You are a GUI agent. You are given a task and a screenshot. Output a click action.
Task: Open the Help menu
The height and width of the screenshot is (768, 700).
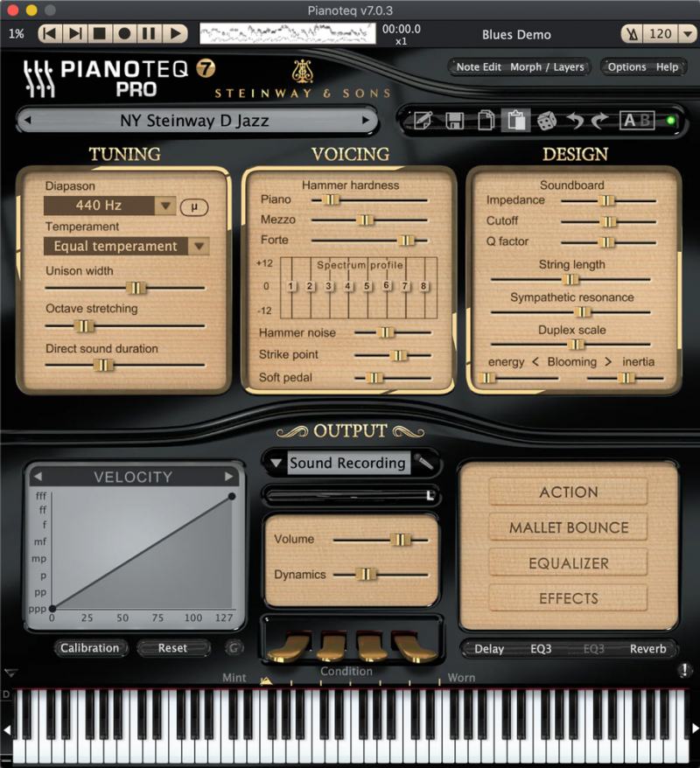point(667,67)
